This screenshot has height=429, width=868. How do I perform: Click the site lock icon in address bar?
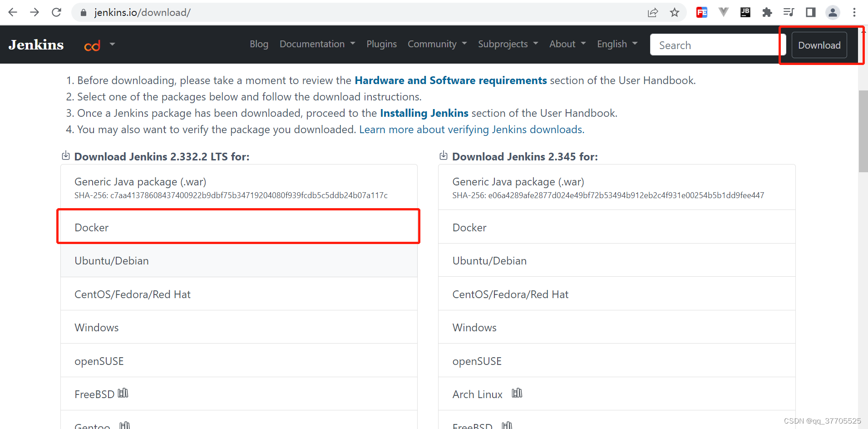pos(84,13)
